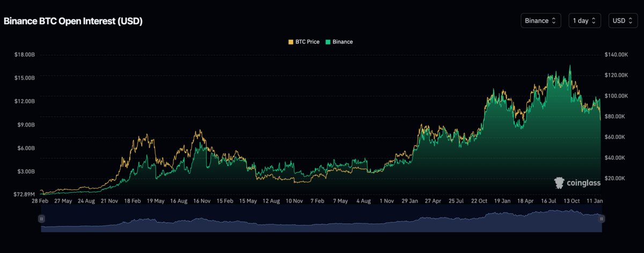Click the 7 Feb date label
The width and height of the screenshot is (644, 253).
coord(317,201)
